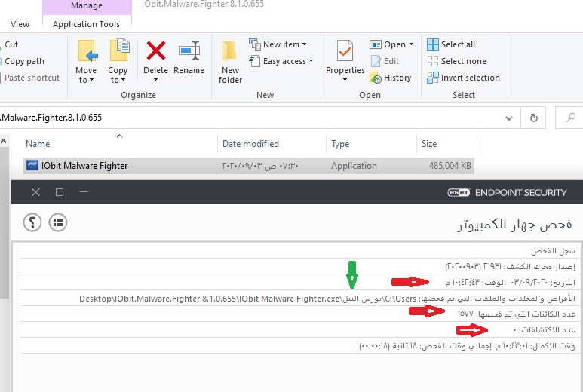Click Select all
The image size is (583, 392).
[x=452, y=44]
